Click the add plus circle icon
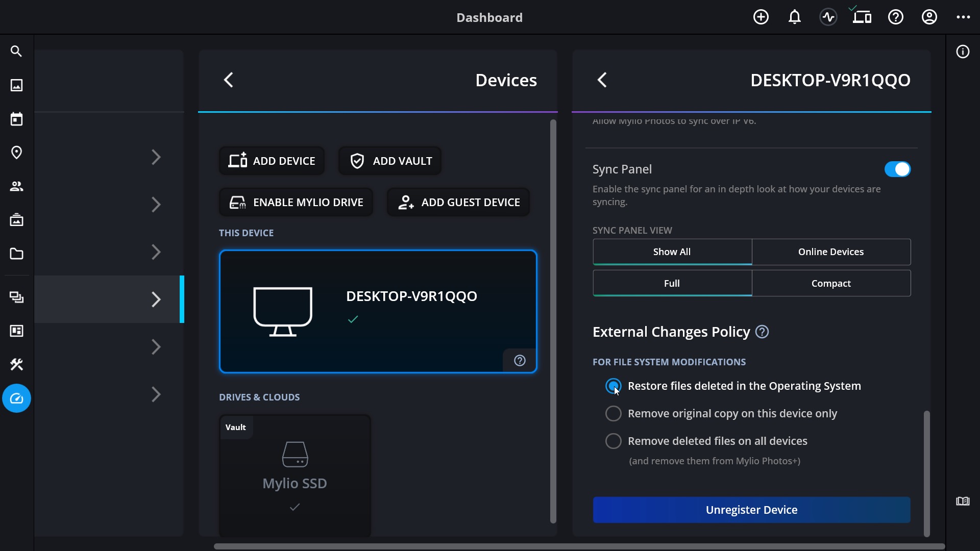 [x=761, y=17]
